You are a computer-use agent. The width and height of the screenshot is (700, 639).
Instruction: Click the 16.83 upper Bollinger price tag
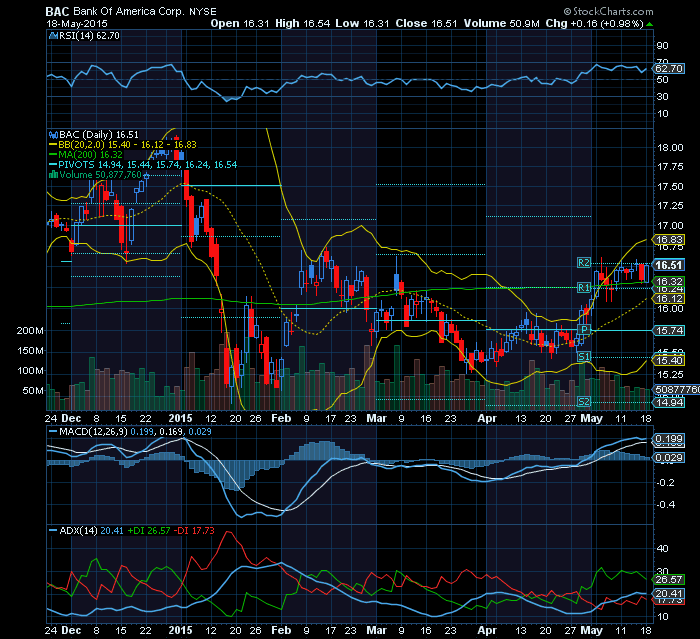[x=669, y=240]
